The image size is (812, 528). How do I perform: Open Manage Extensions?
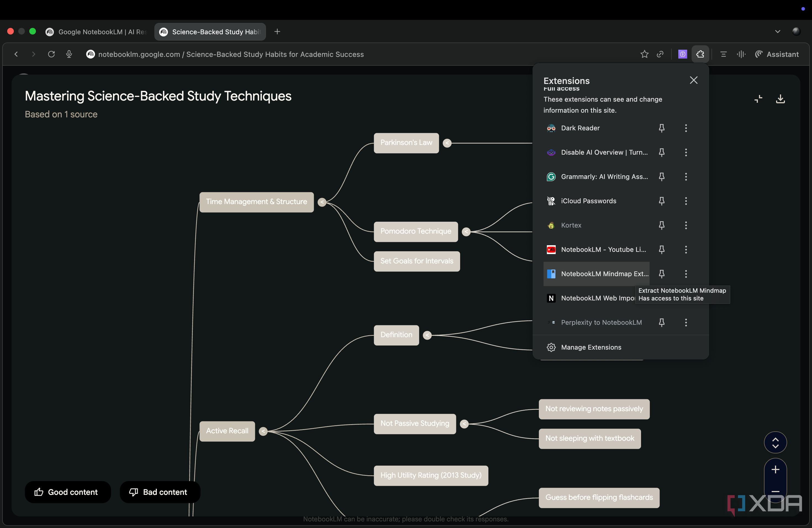[x=621, y=347]
